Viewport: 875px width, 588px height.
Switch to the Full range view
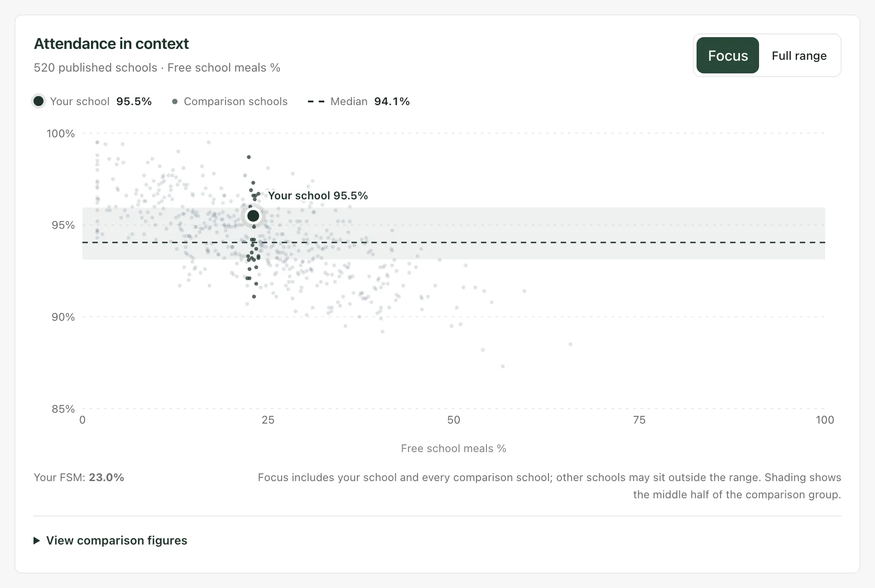pos(799,55)
